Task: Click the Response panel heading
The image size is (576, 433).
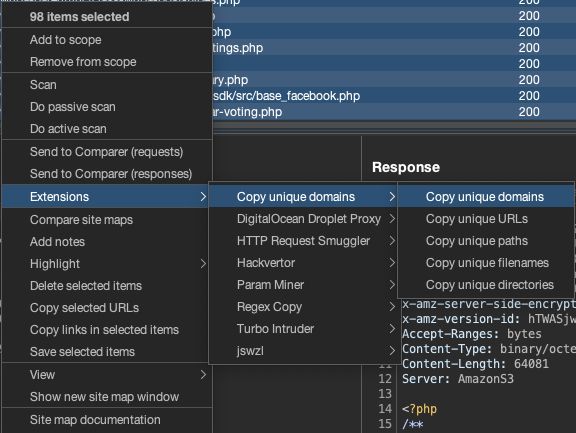Action: point(406,167)
